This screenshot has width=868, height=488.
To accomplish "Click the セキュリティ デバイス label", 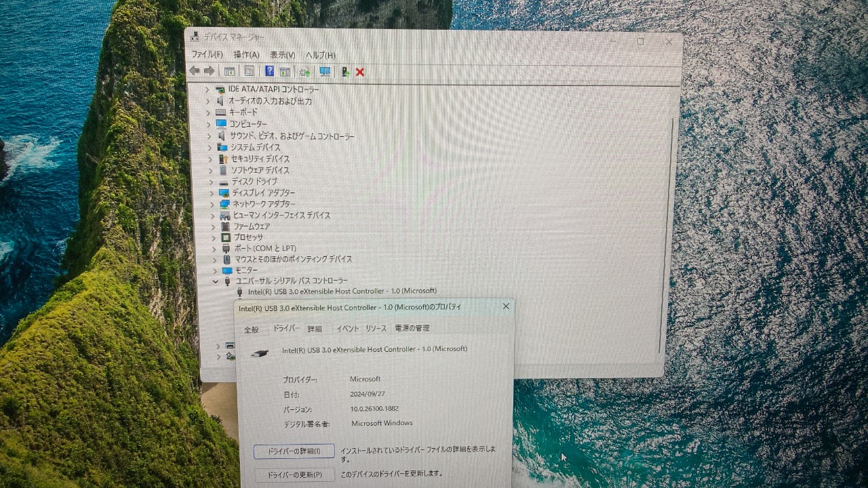I will pos(260,159).
